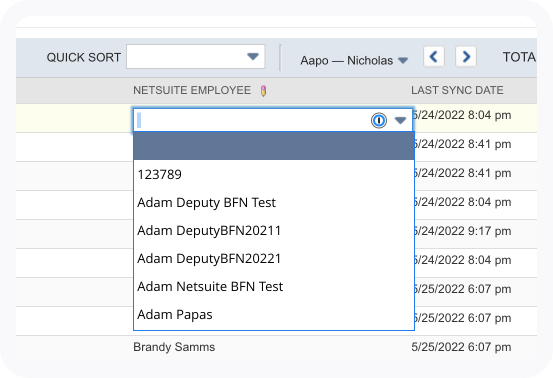Go to next page of results

pyautogui.click(x=466, y=56)
